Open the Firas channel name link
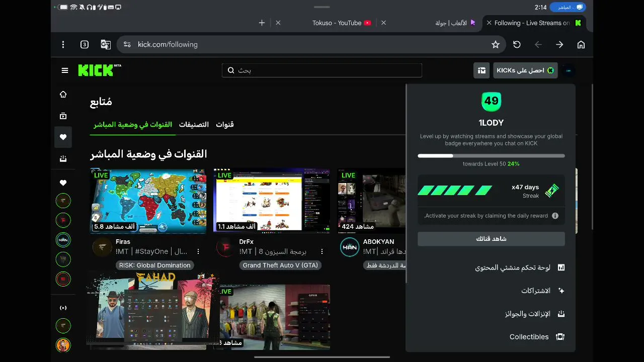The width and height of the screenshot is (644, 362). tap(123, 242)
